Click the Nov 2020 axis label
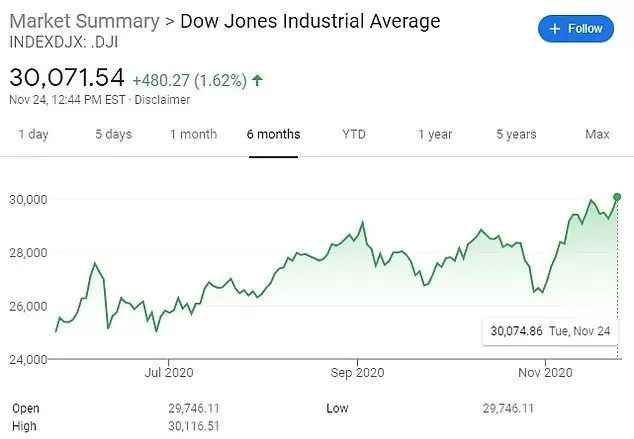The image size is (634, 439). pos(545,372)
